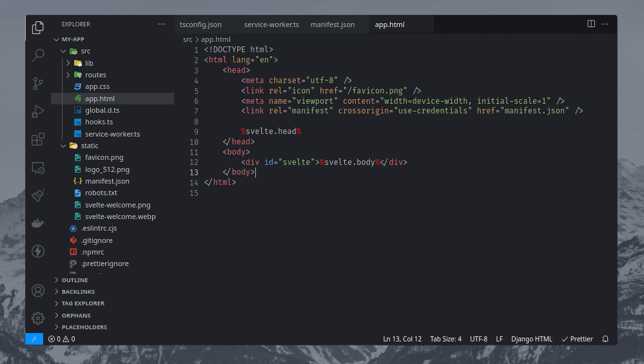The height and width of the screenshot is (364, 644).
Task: Open Run and Debug panel
Action: point(38,111)
